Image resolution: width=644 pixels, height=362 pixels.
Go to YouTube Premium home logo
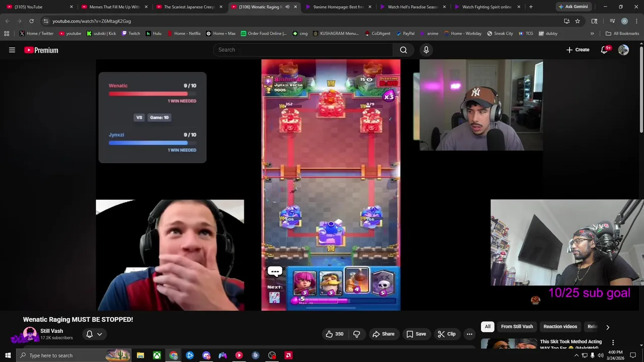point(41,50)
